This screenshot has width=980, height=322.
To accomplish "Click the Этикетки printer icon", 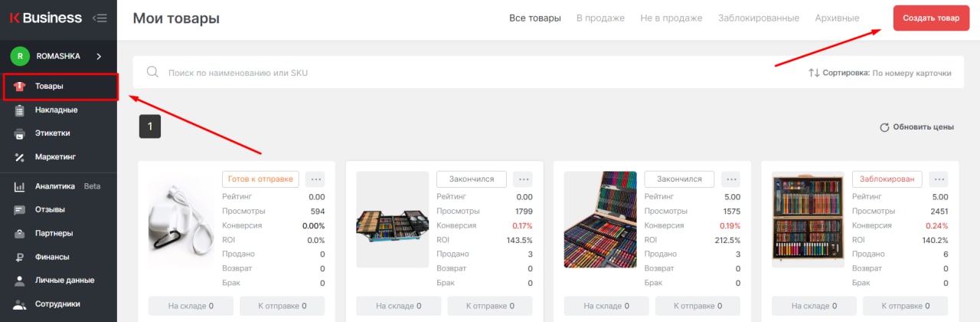I will pyautogui.click(x=20, y=133).
